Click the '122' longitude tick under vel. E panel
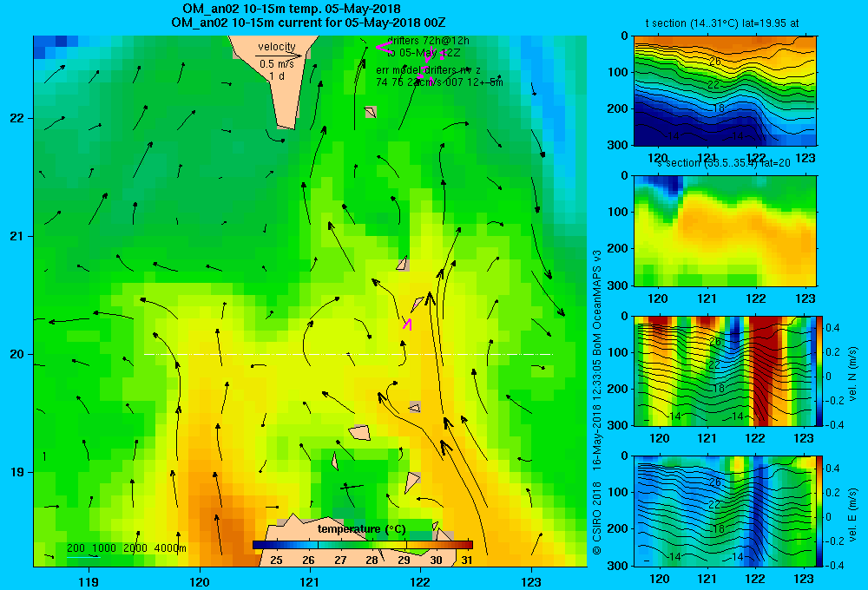Screen dimensions: 868x590 (755, 579)
